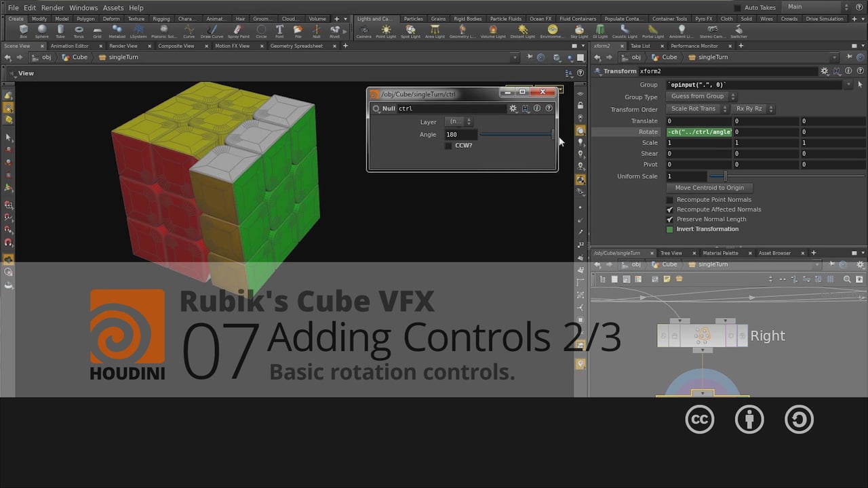This screenshot has width=868, height=488.
Task: Enable the CCW? checkbox in the ctrl dialog
Action: 448,145
